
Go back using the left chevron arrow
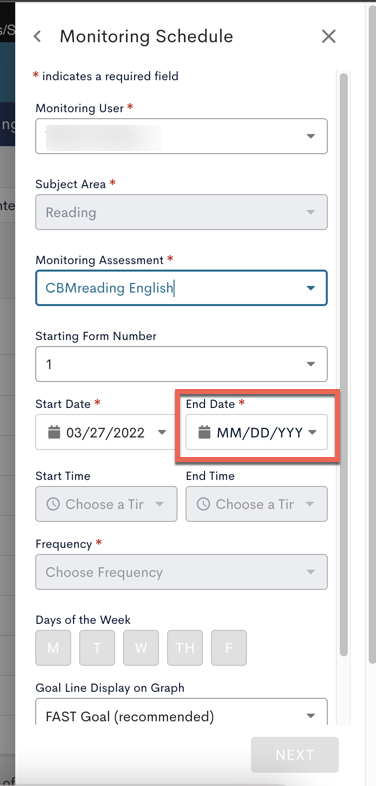(37, 37)
